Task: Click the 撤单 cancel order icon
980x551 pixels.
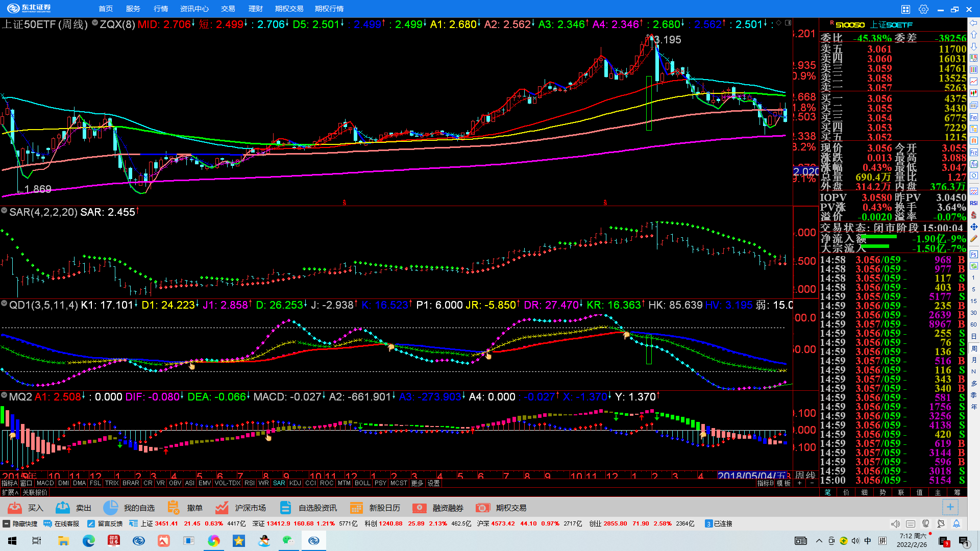Action: (174, 508)
